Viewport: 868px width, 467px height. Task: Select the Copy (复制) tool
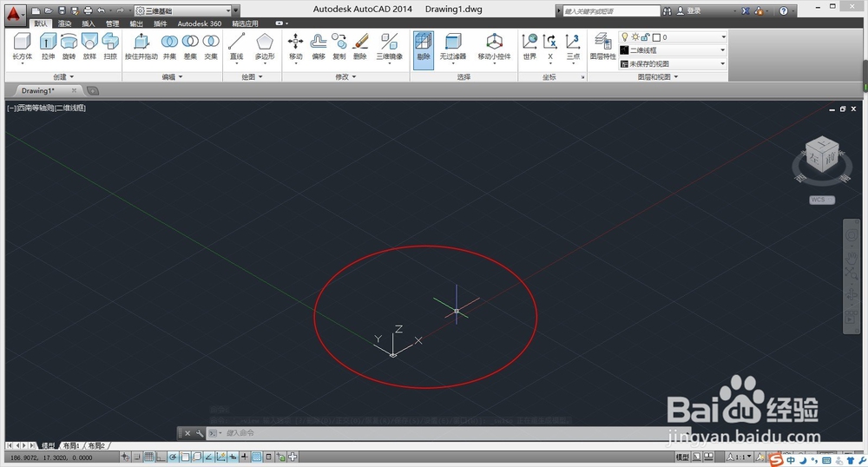pos(339,47)
